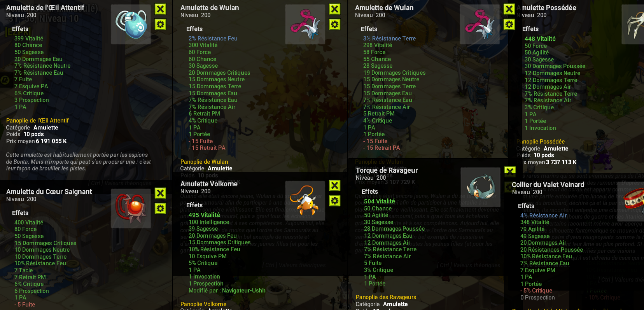Open the Panoplie de l'Œil Attentif set link

[x=37, y=121]
